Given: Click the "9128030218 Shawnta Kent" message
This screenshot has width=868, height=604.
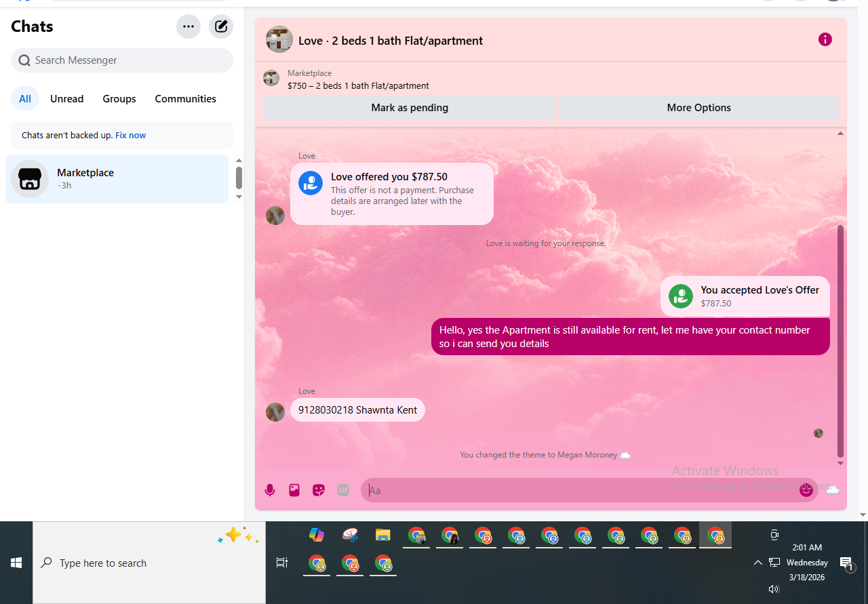Looking at the screenshot, I should pos(357,409).
